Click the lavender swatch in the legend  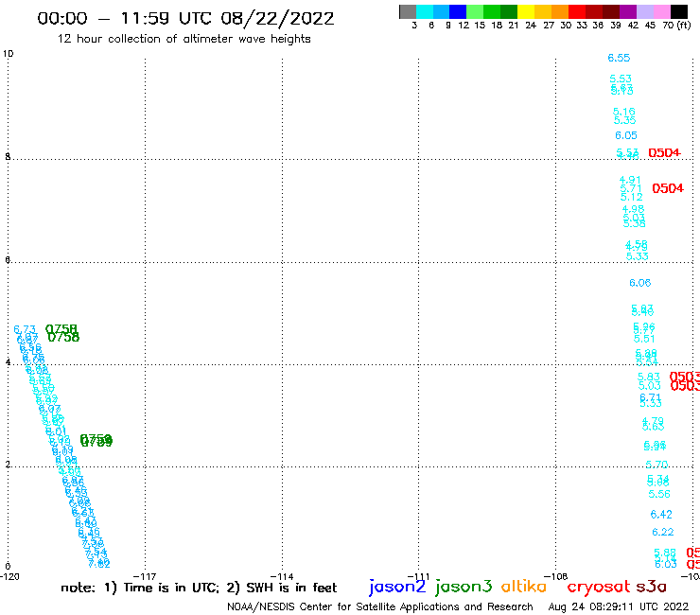click(645, 11)
